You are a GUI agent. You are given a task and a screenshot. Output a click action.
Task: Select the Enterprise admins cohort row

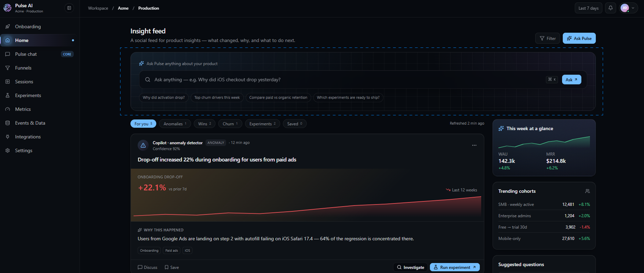point(544,216)
